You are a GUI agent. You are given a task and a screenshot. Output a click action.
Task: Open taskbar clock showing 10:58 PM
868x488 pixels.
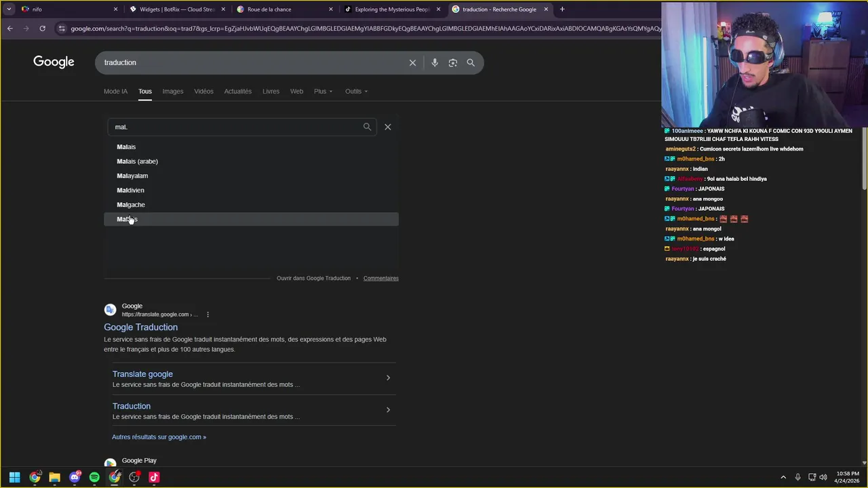[x=848, y=477]
